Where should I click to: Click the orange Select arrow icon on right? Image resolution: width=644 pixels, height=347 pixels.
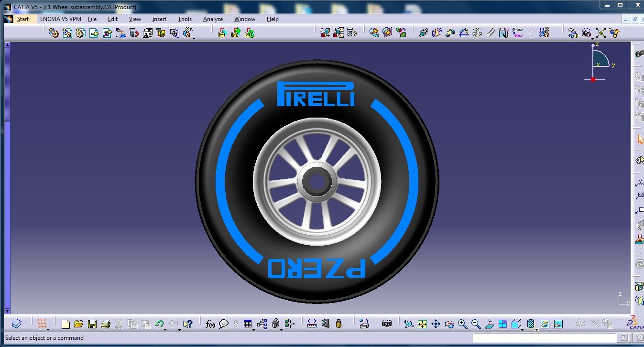tap(640, 139)
